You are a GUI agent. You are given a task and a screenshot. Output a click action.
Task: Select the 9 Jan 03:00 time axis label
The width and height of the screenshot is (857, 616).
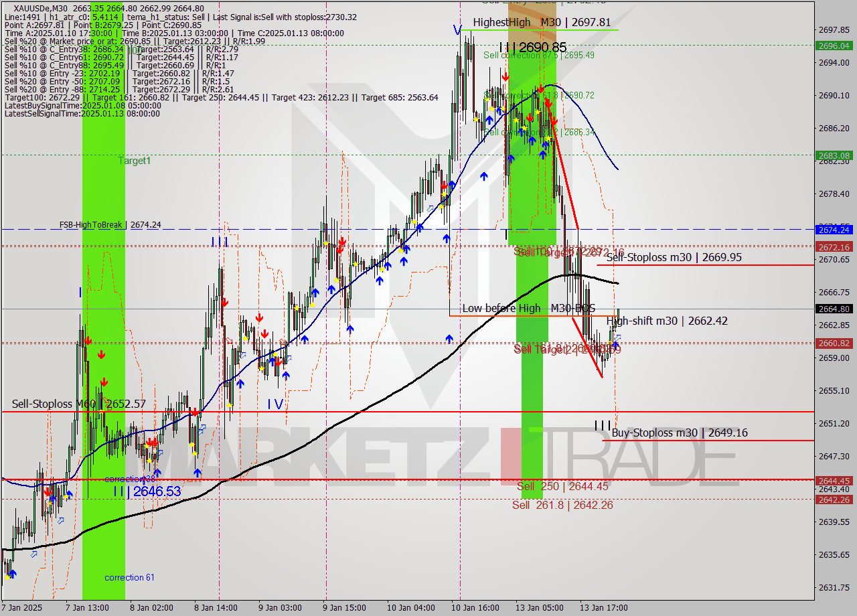pyautogui.click(x=279, y=608)
